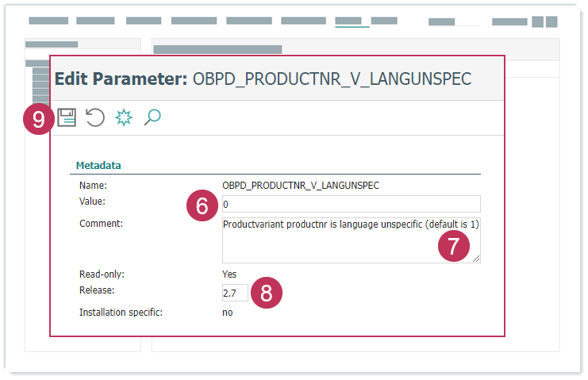588x380 pixels.
Task: Click the red callout badge numbered 7
Action: 453,246
